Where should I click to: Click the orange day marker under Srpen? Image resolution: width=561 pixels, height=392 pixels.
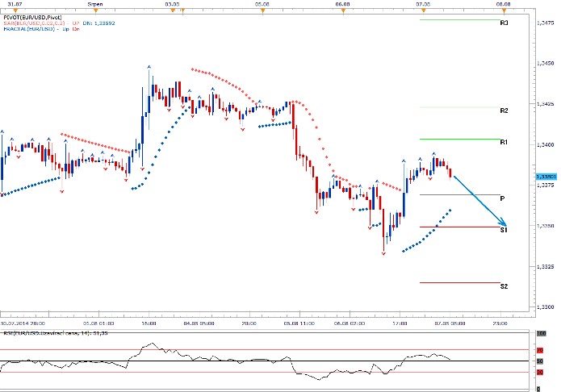95,10
